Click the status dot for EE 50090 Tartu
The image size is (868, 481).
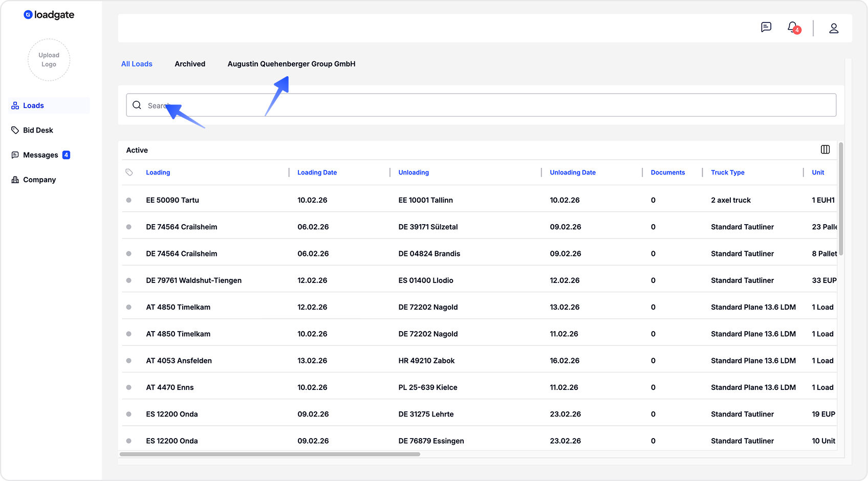click(129, 200)
